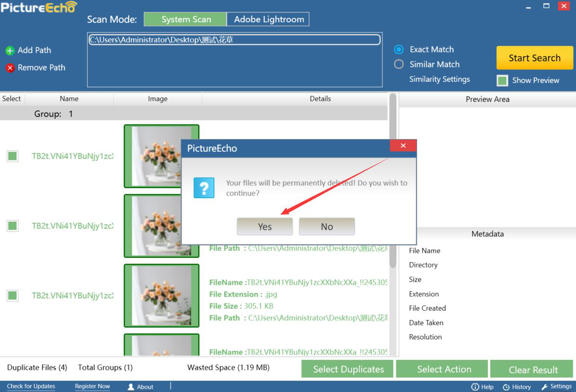The image size is (576, 392).
Task: Click the Resolution metadata label
Action: point(425,337)
